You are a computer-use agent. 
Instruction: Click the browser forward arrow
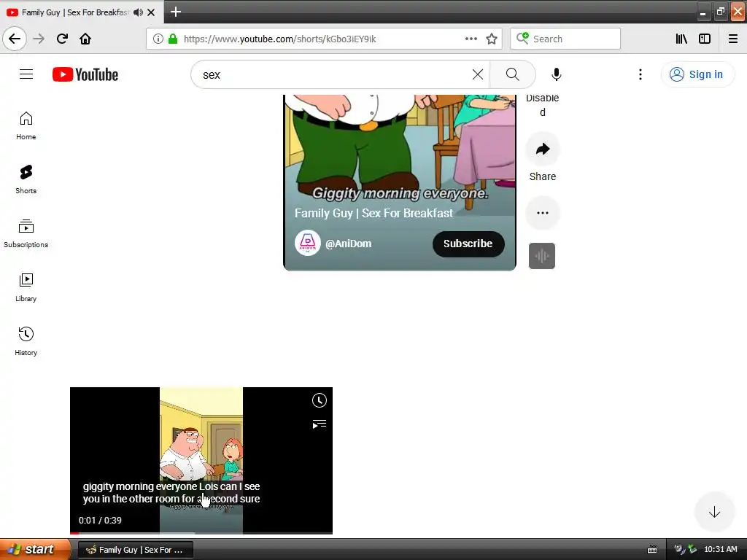(39, 39)
